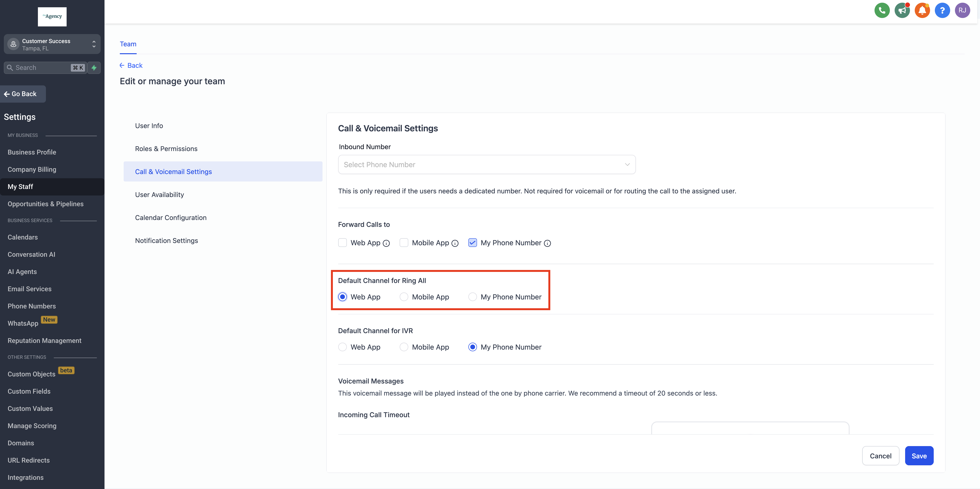Screen dimensions: 980x489
Task: Click the blue Save button
Action: (x=919, y=456)
